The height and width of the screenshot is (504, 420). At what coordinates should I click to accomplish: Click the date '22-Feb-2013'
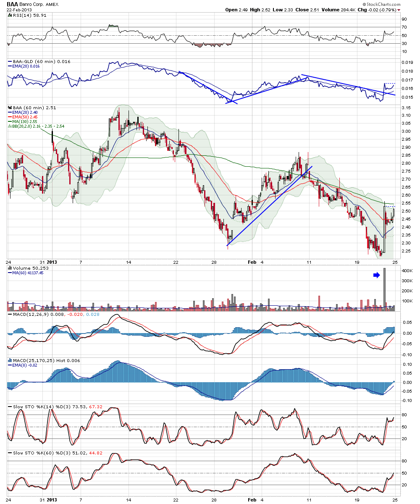click(19, 10)
